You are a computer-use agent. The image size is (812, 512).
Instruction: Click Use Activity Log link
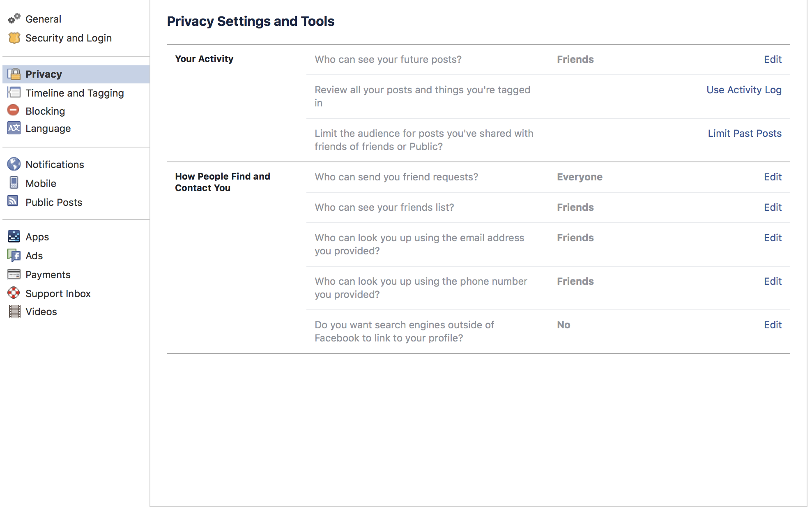(x=744, y=90)
